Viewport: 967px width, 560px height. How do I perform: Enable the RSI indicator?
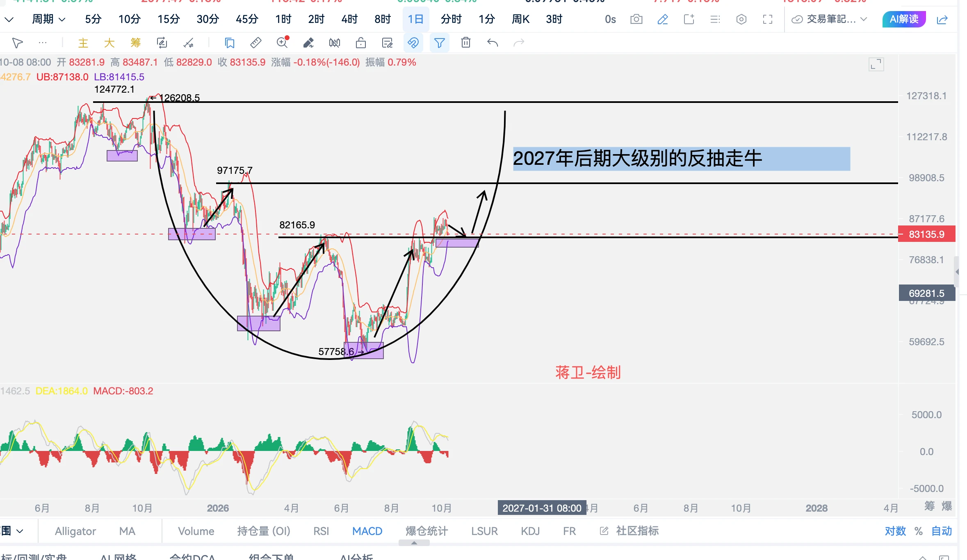pos(321,531)
